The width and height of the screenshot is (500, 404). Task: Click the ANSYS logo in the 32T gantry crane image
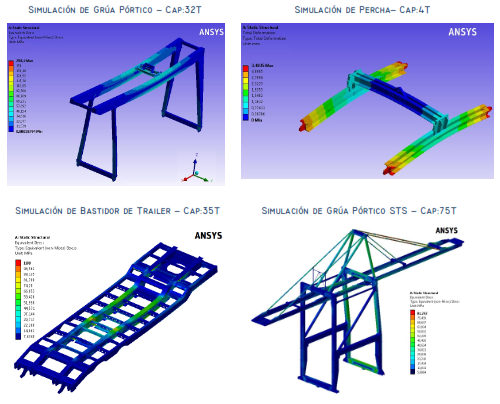pyautogui.click(x=211, y=32)
